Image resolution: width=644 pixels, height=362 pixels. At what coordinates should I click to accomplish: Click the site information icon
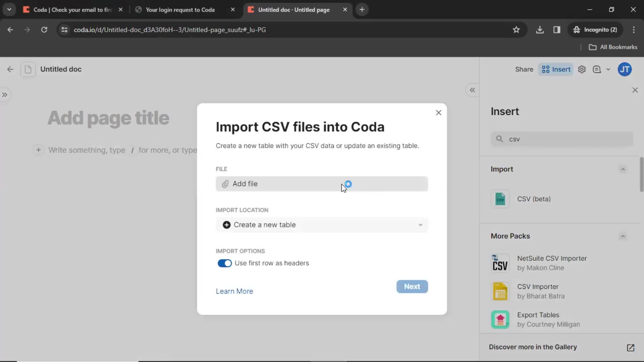64,30
